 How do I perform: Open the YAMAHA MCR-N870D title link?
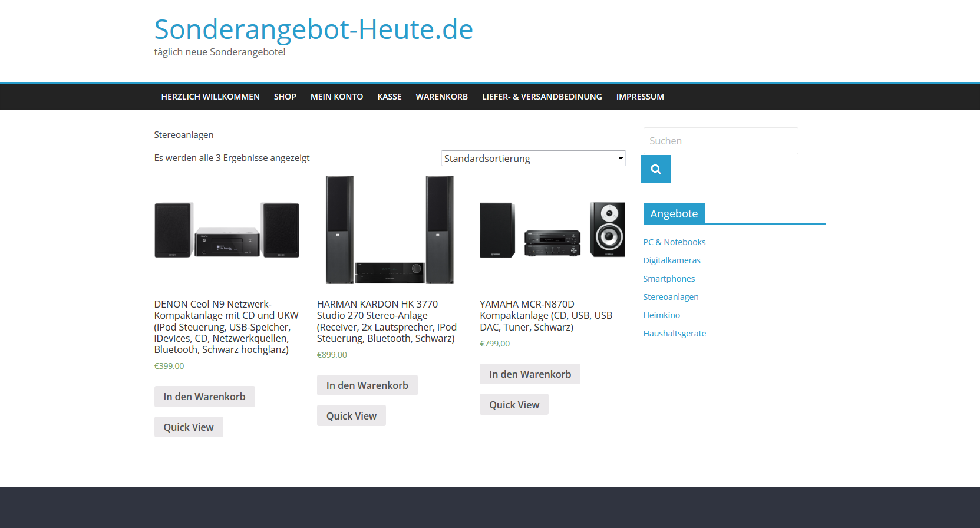546,316
